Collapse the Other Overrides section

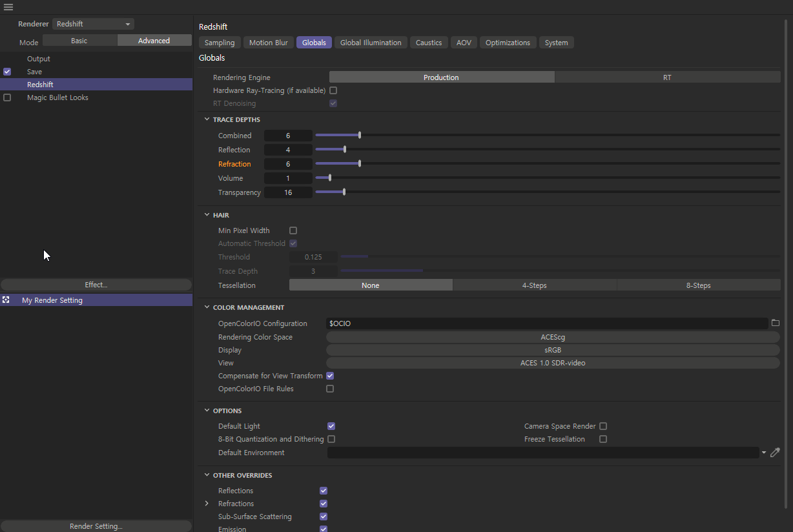pos(207,475)
